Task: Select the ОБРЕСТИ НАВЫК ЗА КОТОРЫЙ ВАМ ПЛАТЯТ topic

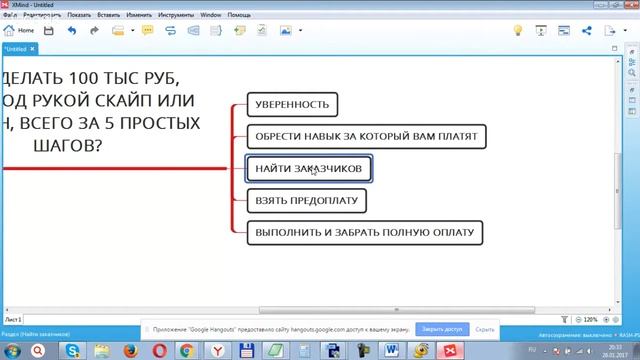Action: 367,136
